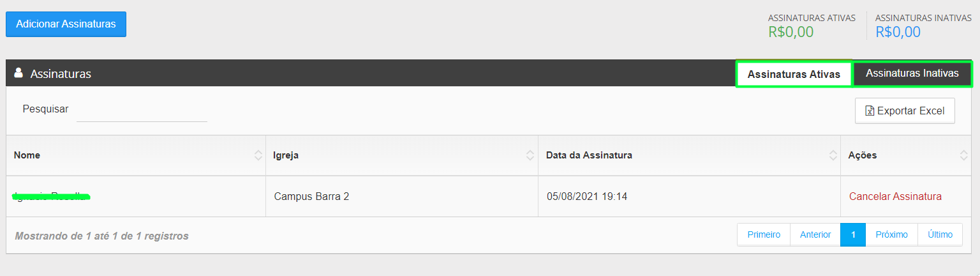Click the Excel file icon in export button

(870, 111)
